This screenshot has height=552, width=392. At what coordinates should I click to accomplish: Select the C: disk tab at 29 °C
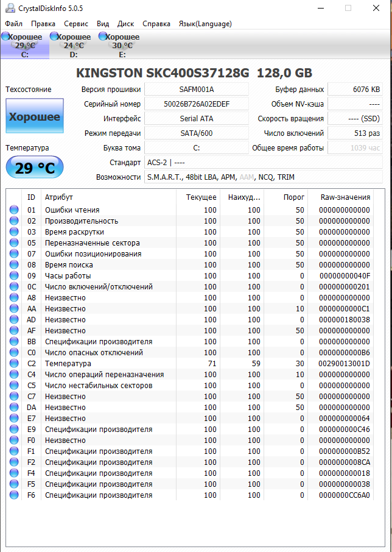24,45
